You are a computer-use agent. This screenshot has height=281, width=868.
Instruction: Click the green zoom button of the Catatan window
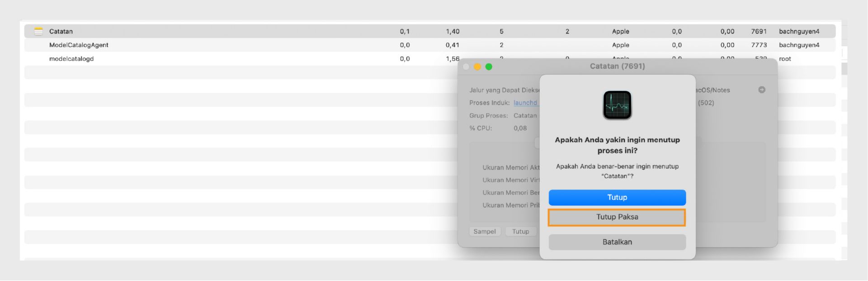pos(489,67)
